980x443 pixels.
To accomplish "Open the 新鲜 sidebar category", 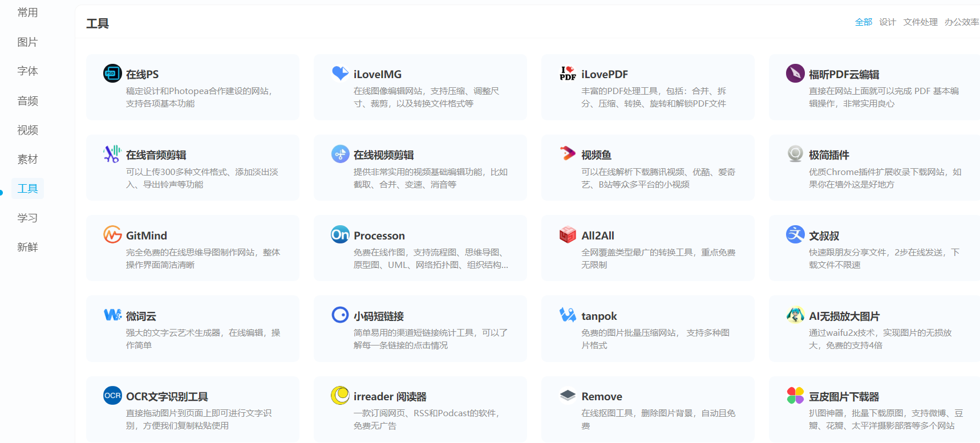I will pyautogui.click(x=27, y=247).
